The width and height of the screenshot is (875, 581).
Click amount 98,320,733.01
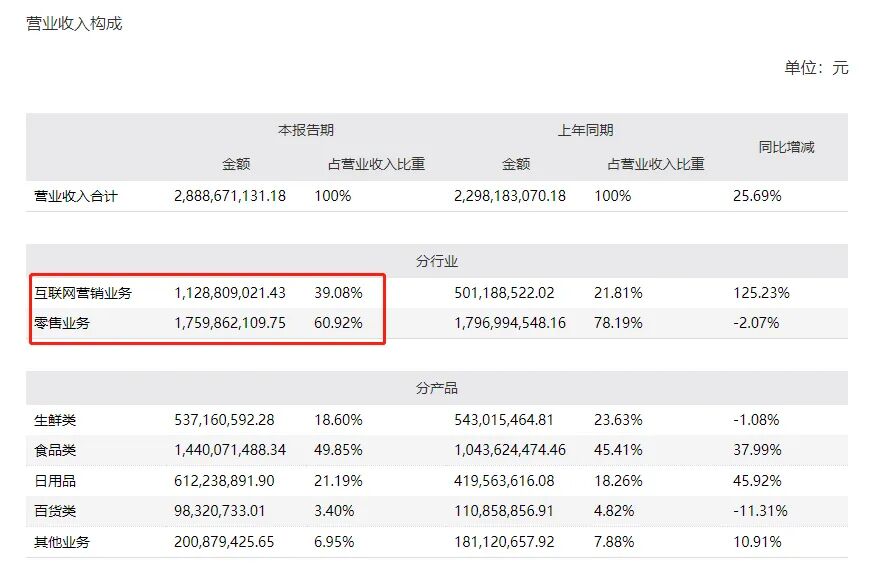219,511
